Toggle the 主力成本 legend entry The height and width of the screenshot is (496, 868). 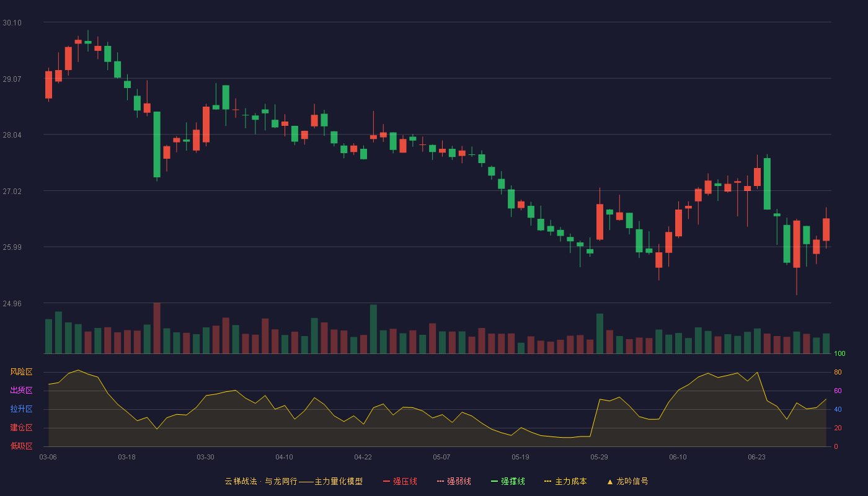click(x=565, y=481)
